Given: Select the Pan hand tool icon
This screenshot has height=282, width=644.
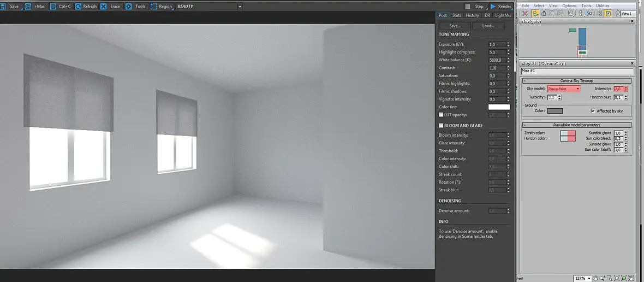Looking at the screenshot, I should point(595,278).
